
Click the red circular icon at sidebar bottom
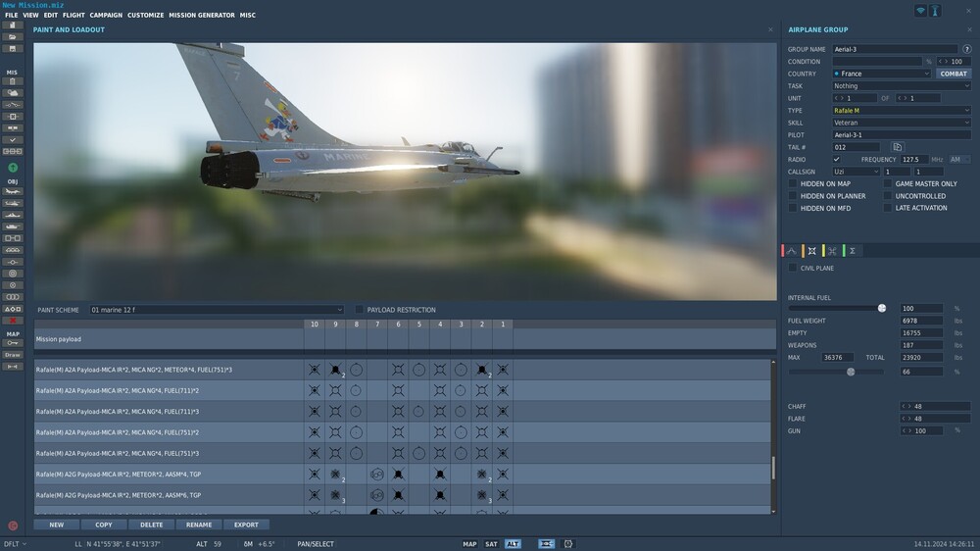pos(13,526)
